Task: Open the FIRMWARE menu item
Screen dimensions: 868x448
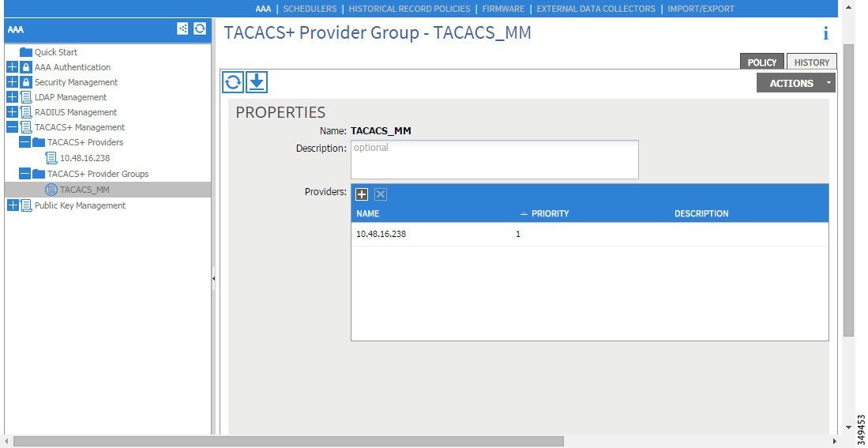Action: pos(503,9)
